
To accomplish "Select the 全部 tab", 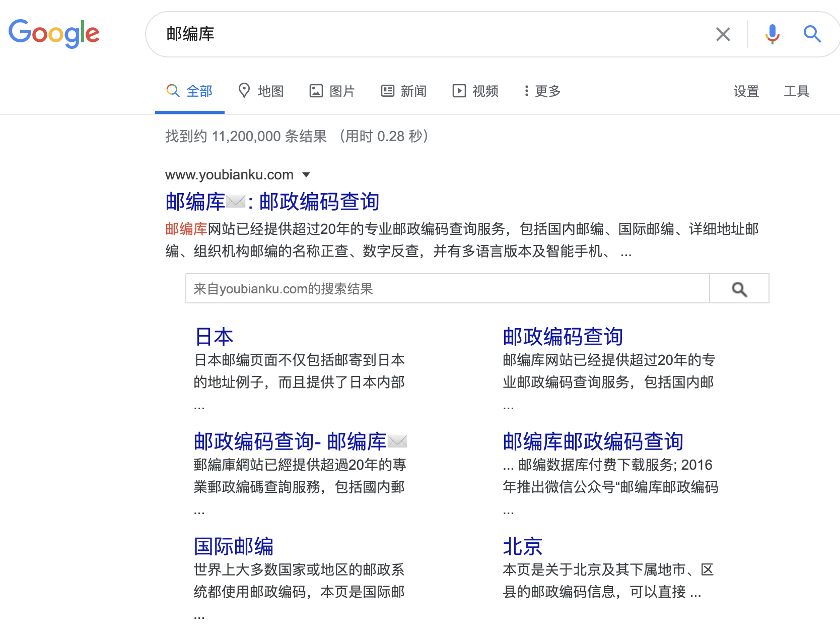I will 189,91.
